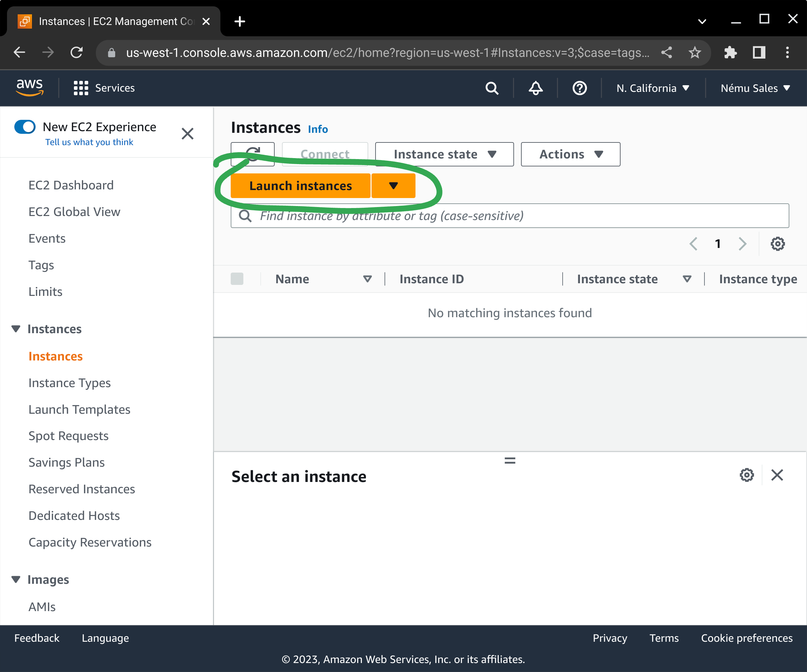Screen dimensions: 807x672
Task: Go to previous page of instances
Action: click(x=693, y=244)
